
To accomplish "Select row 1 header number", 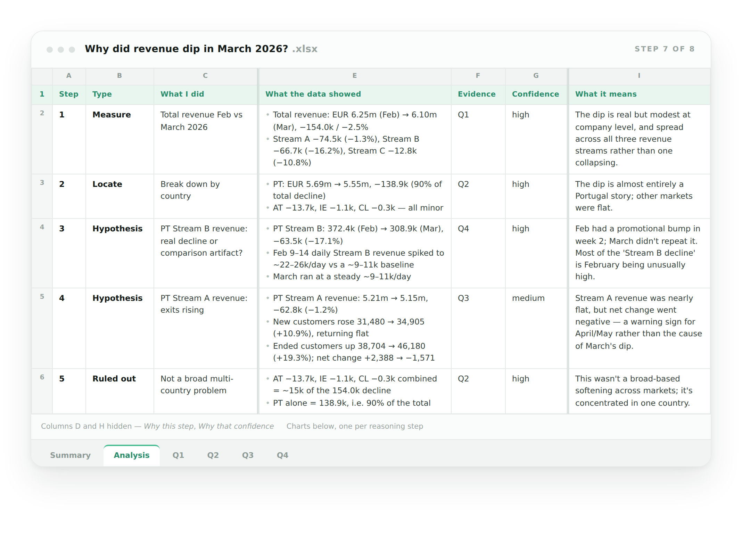I will pyautogui.click(x=42, y=94).
